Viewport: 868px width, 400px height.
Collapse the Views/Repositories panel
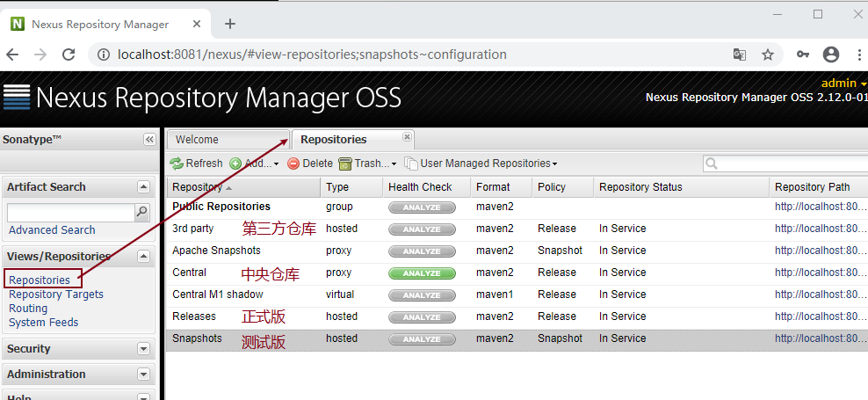pyautogui.click(x=143, y=256)
